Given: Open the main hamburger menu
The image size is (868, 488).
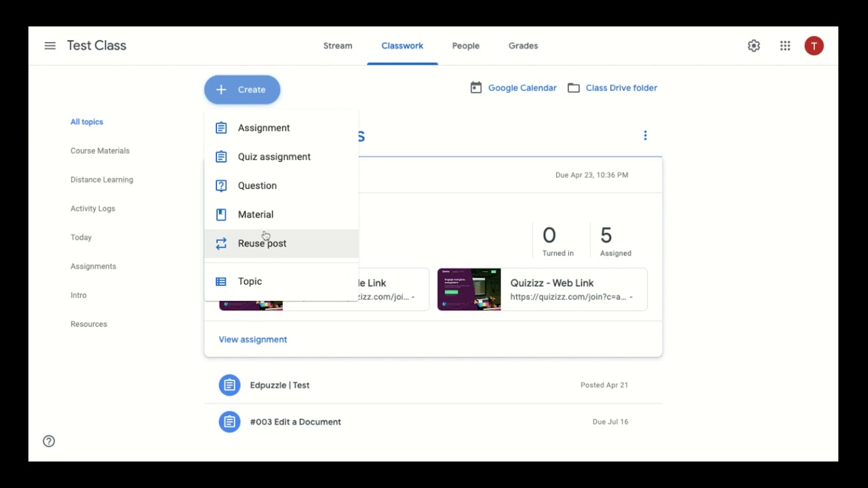Looking at the screenshot, I should (x=50, y=46).
